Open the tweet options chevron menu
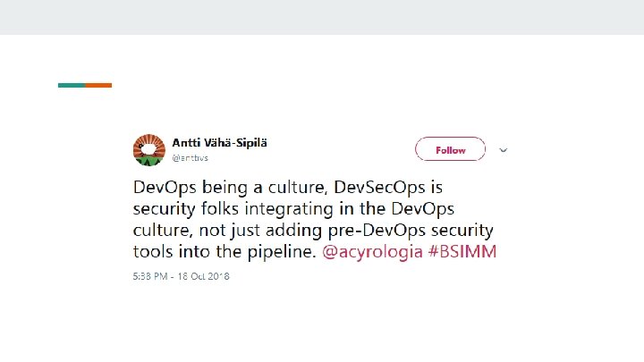The width and height of the screenshot is (644, 362). [x=503, y=150]
